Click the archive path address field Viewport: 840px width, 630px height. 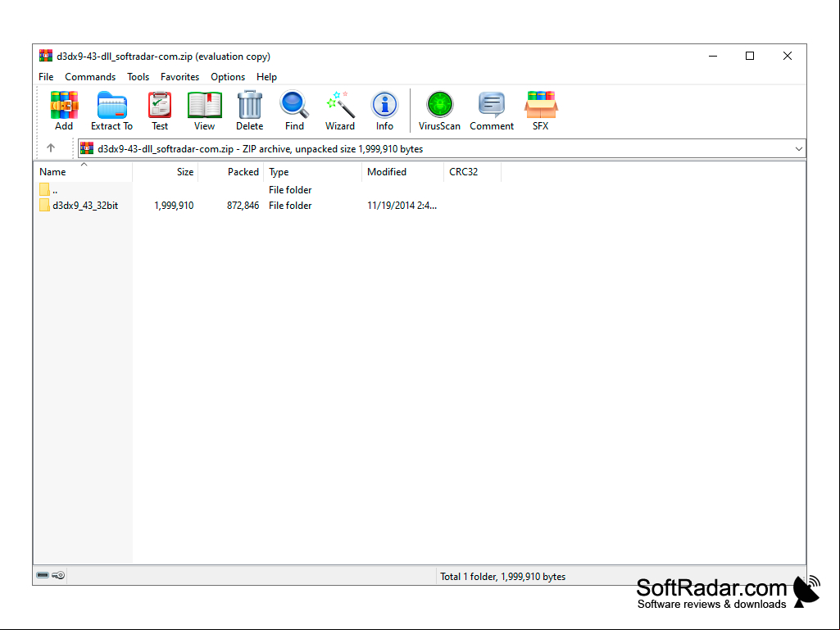(442, 149)
